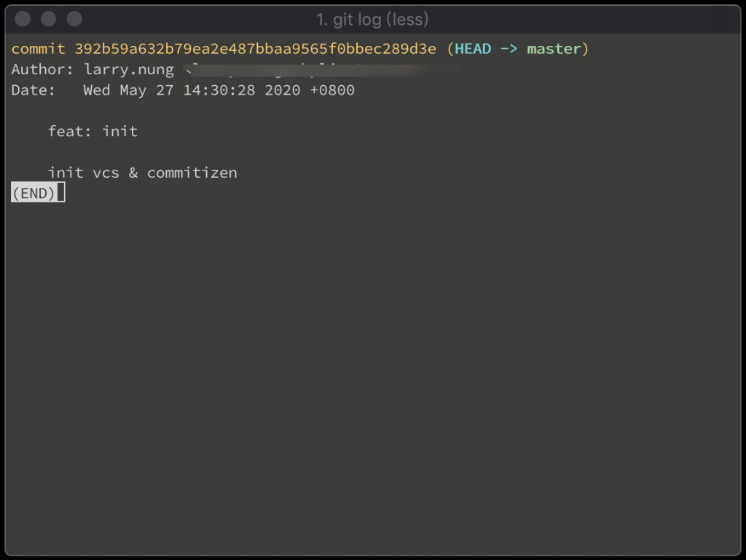Select the commit hash 392b59a632b79ea2e...
Image resolution: width=746 pixels, height=560 pixels.
[255, 49]
